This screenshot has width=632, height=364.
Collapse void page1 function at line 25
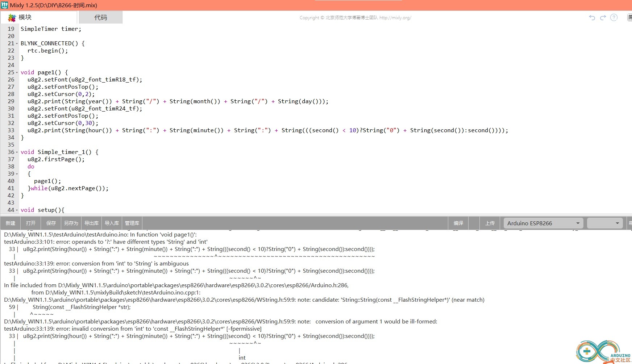(x=17, y=72)
